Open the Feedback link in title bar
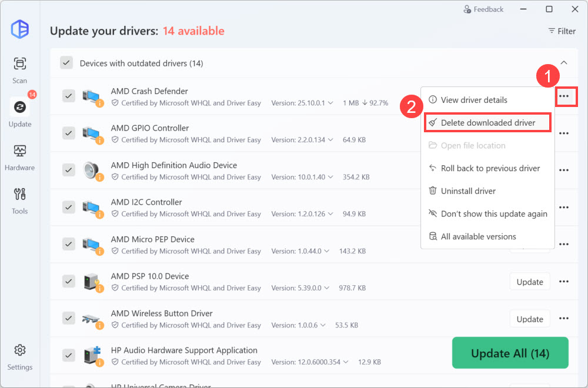This screenshot has width=588, height=388. [483, 9]
